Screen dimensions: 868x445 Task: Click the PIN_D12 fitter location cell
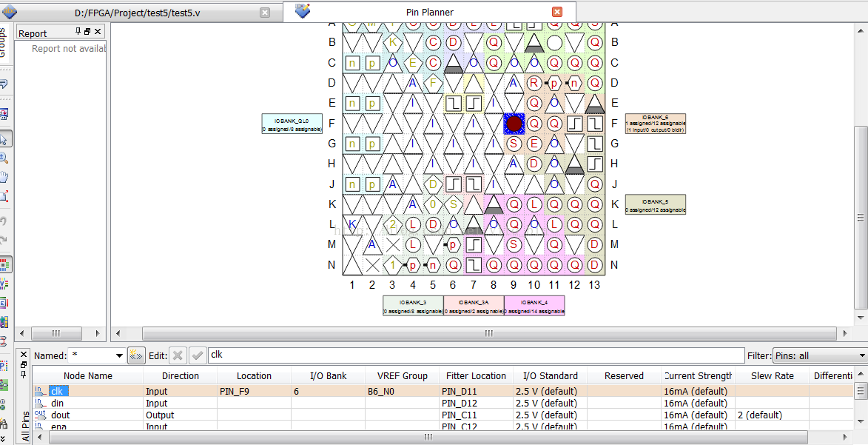tap(476, 403)
